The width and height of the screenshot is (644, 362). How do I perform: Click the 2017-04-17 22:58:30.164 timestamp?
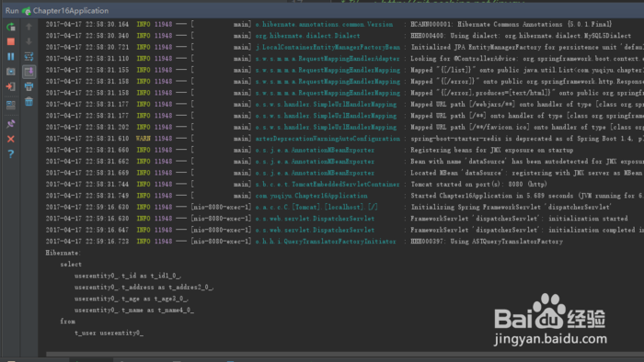coord(87,25)
